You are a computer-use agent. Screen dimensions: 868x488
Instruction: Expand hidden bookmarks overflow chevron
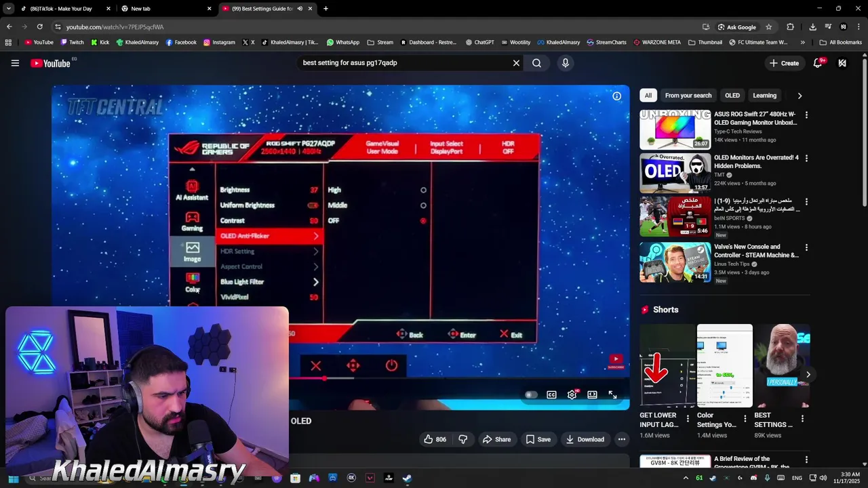(x=802, y=42)
